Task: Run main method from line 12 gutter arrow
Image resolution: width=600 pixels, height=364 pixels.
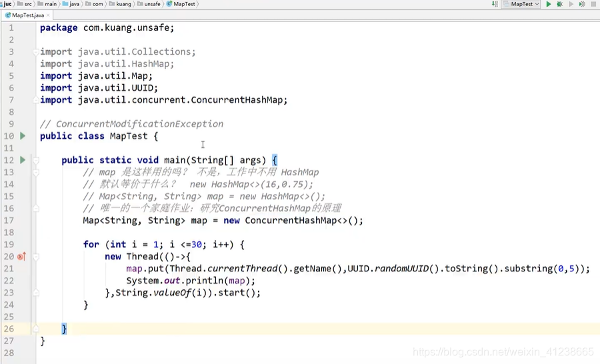Action: point(23,160)
